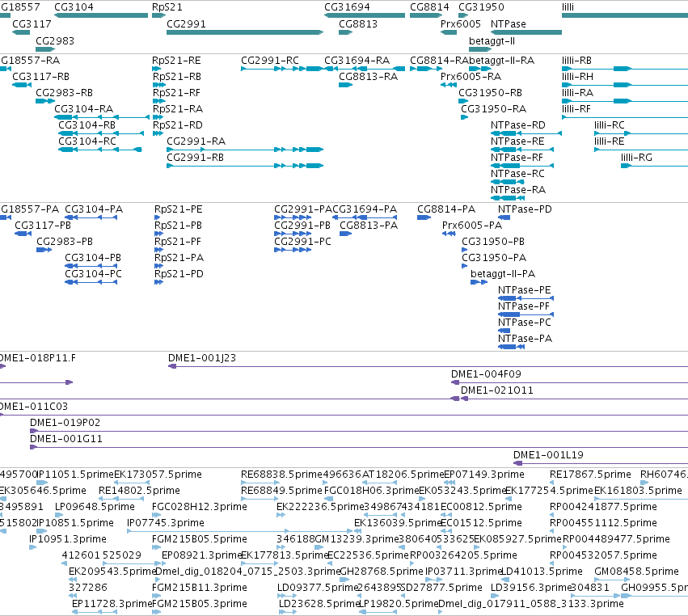688x616 pixels.
Task: Select the RpS21 gene label
Action: 167,7
